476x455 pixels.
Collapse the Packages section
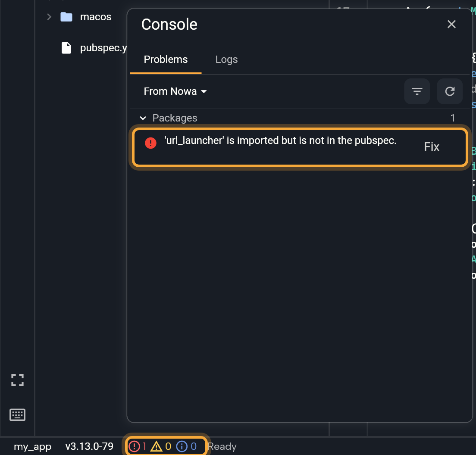pyautogui.click(x=143, y=118)
